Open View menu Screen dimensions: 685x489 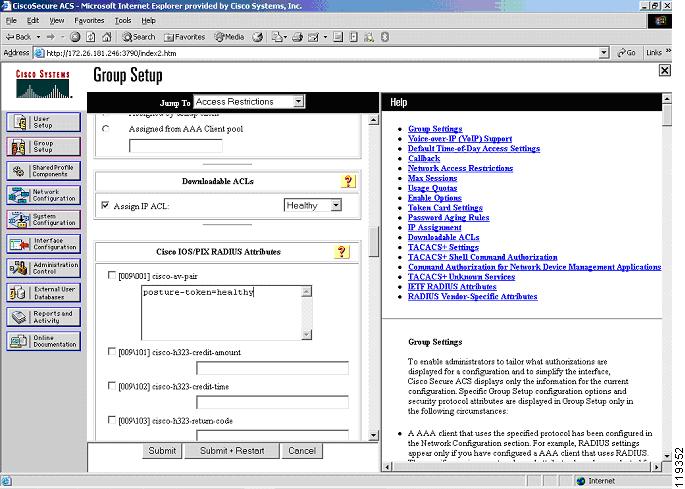click(x=56, y=21)
